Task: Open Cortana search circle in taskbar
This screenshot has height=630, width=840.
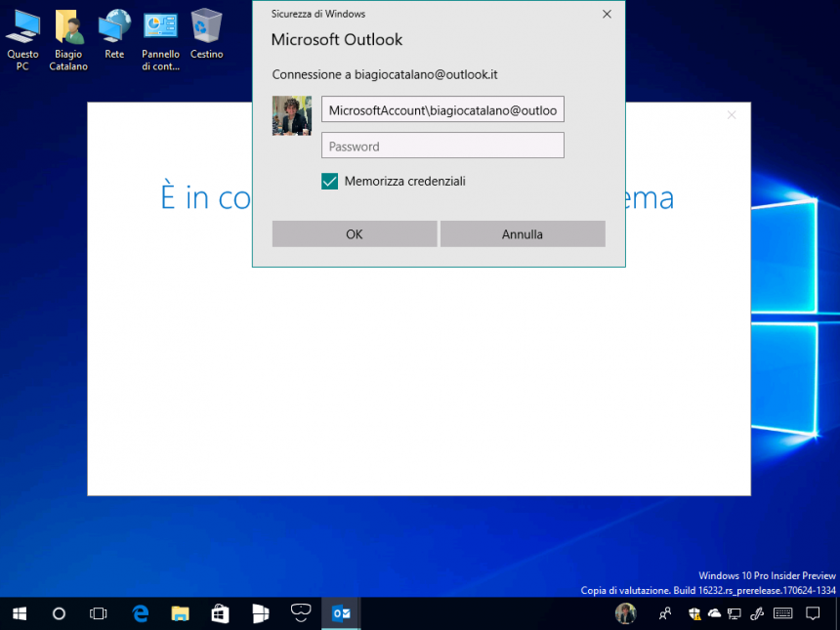Action: tap(59, 613)
